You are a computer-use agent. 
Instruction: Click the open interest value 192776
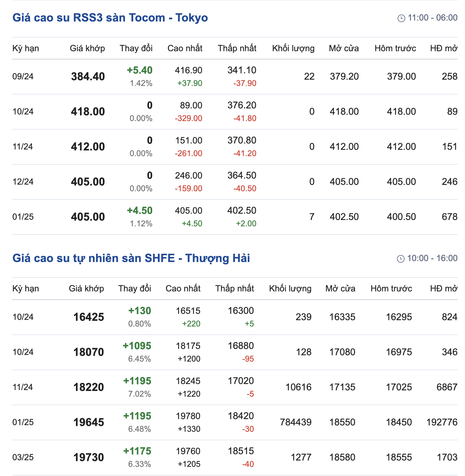click(x=442, y=422)
